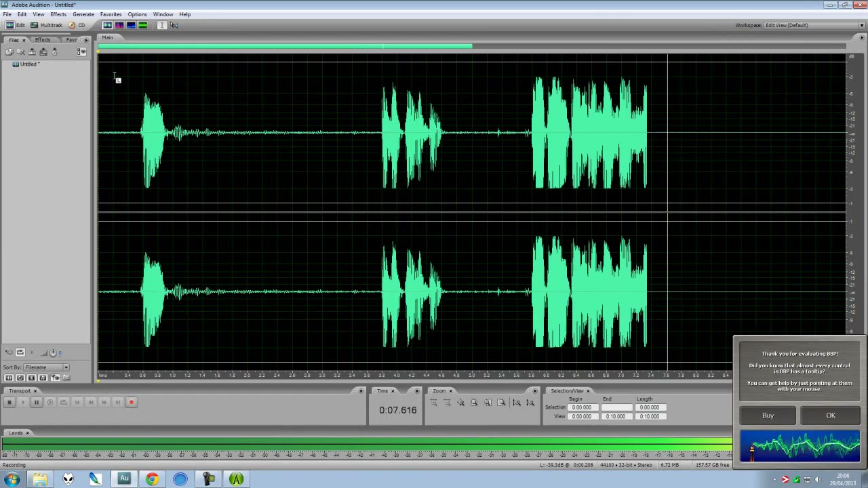
Task: Click the Insert into Multitrack icon
Action: (x=43, y=52)
